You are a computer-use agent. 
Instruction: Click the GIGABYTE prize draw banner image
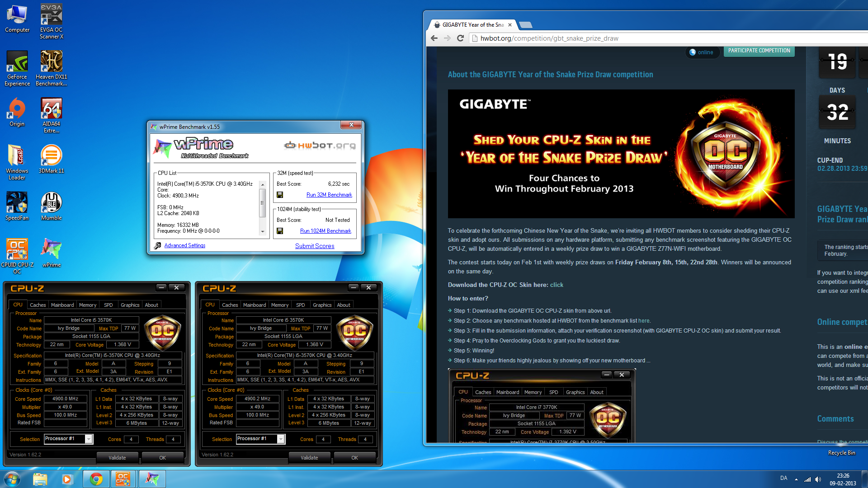pos(621,154)
